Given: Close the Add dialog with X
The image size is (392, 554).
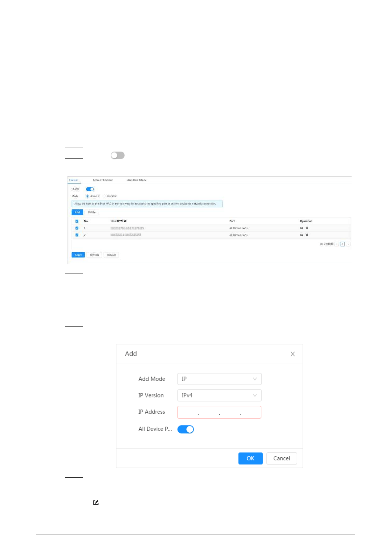Looking at the screenshot, I should point(293,354).
